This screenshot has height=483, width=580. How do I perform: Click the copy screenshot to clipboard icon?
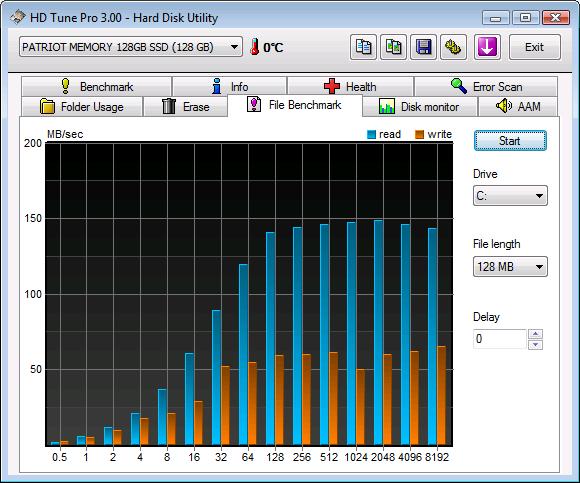pos(393,47)
